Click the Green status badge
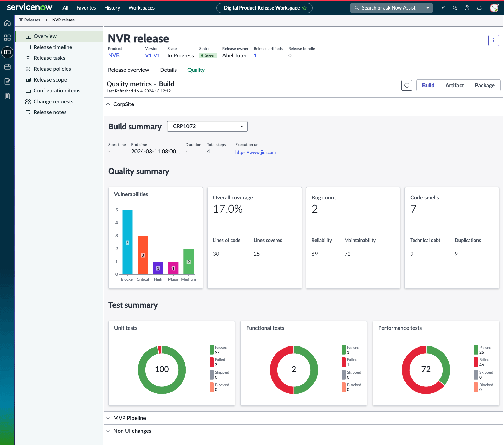The width and height of the screenshot is (504, 445). (x=208, y=55)
